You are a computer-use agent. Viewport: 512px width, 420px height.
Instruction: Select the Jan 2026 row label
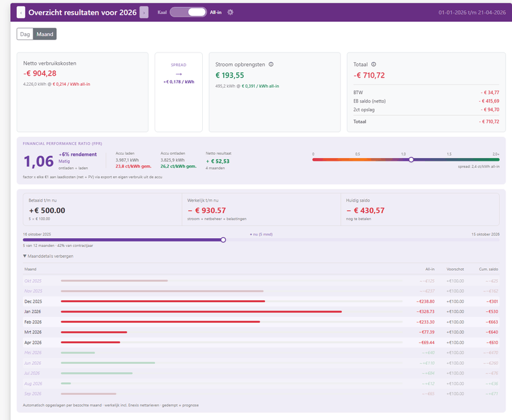[33, 312]
